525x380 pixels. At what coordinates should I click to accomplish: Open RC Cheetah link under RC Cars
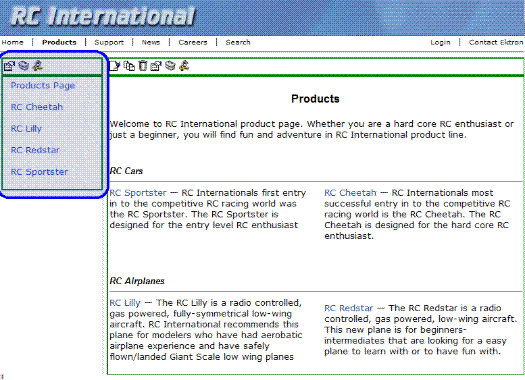350,193
